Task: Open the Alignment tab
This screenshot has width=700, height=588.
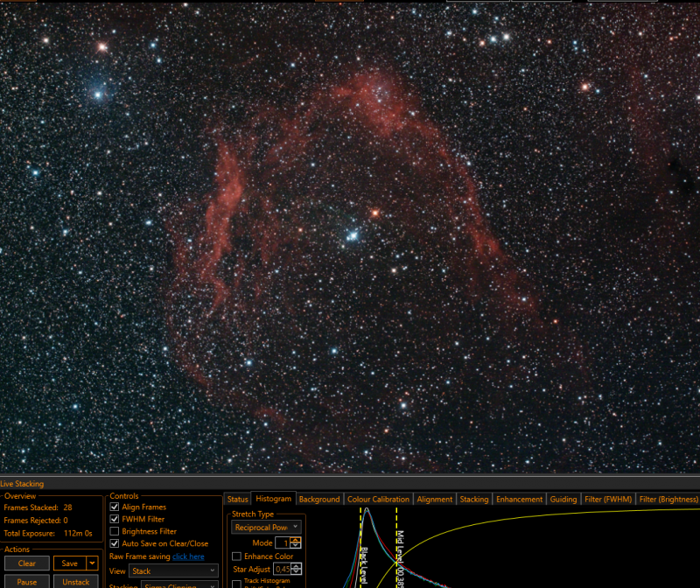Action: [434, 499]
